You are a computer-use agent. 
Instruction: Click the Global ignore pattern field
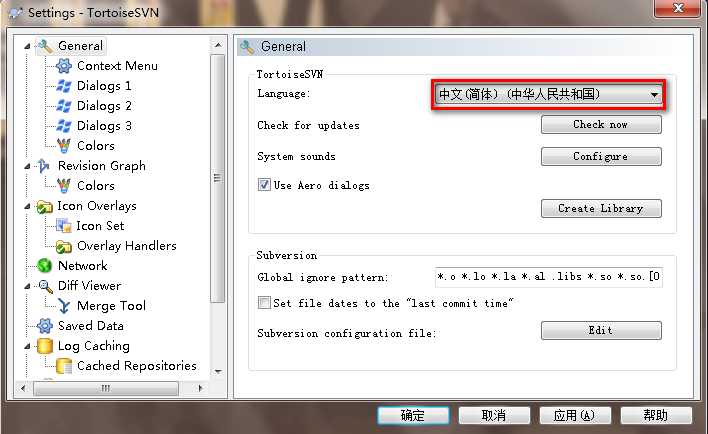(549, 277)
